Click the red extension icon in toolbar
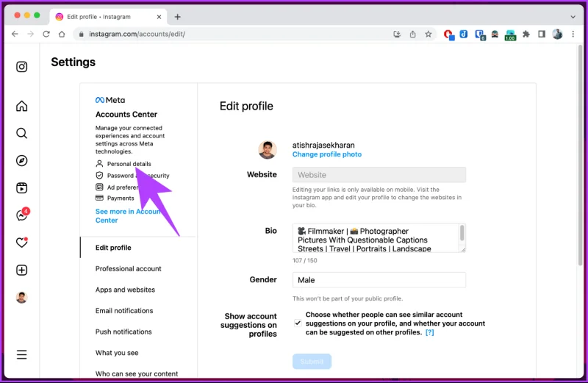This screenshot has width=588, height=383. pos(448,35)
